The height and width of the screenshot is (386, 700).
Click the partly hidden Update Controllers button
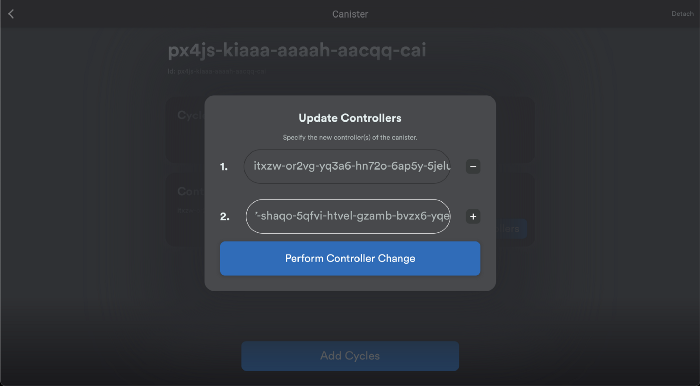511,228
